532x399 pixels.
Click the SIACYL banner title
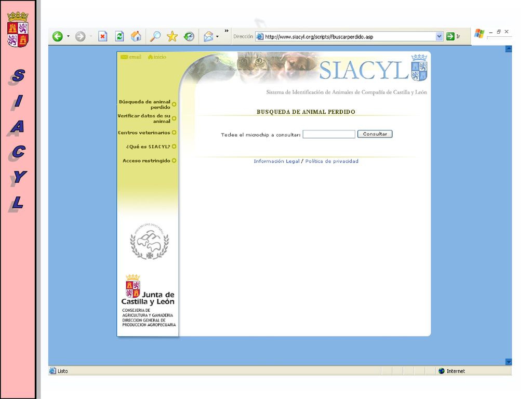click(364, 70)
